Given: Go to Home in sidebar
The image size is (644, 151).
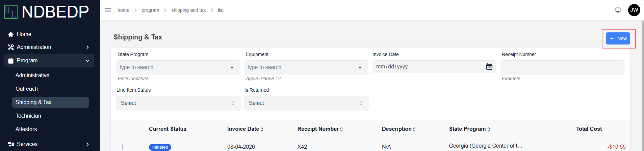Looking at the screenshot, I should tap(24, 34).
